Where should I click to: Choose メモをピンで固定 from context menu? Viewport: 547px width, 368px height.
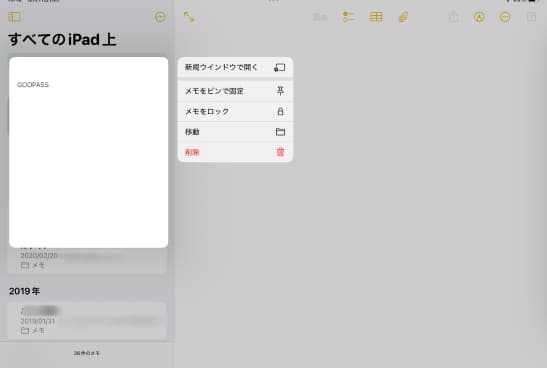235,91
